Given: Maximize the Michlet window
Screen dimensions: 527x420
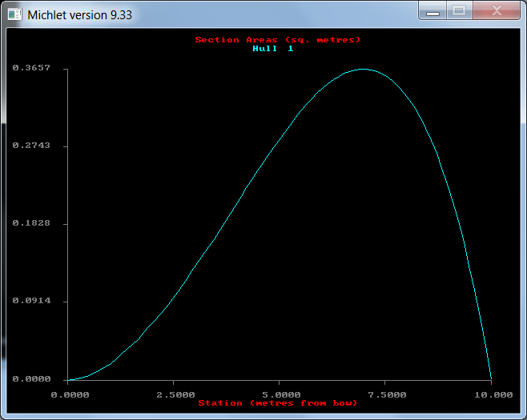Looking at the screenshot, I should pyautogui.click(x=459, y=11).
